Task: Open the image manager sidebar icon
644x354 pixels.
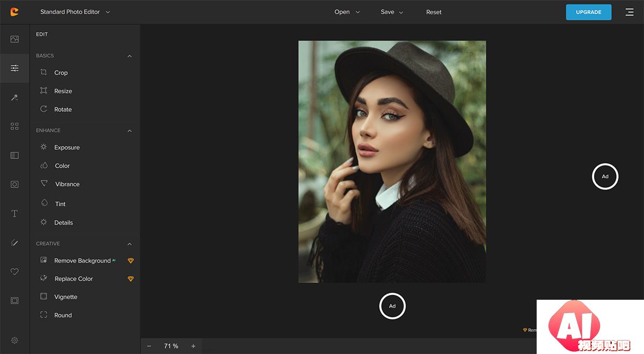Action: point(14,39)
